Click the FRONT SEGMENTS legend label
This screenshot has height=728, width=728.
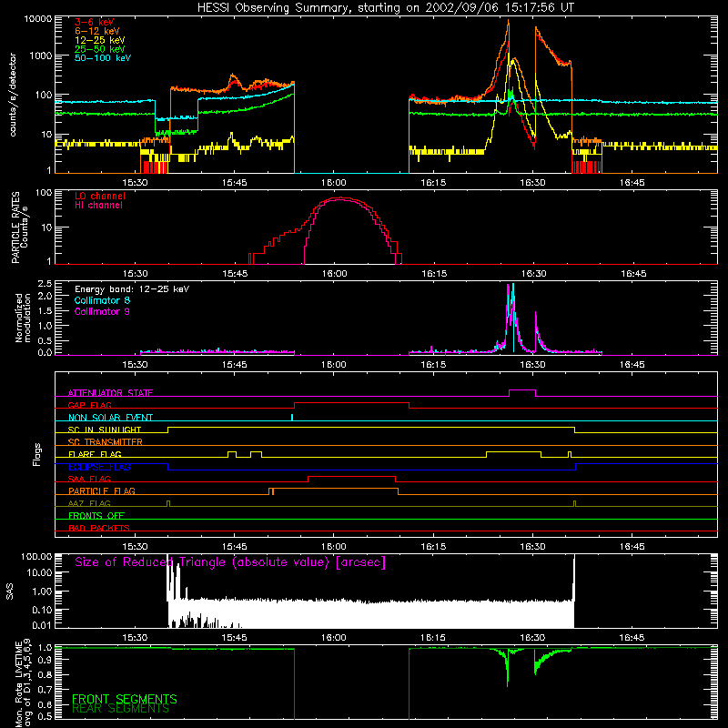[125, 699]
